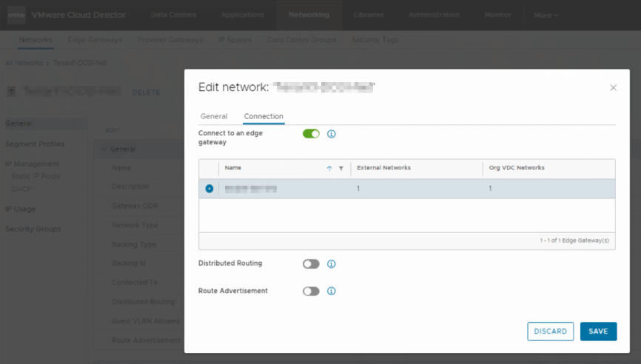The width and height of the screenshot is (641, 364).
Task: Open Edge Gateways sub-tab
Action: pyautogui.click(x=95, y=39)
